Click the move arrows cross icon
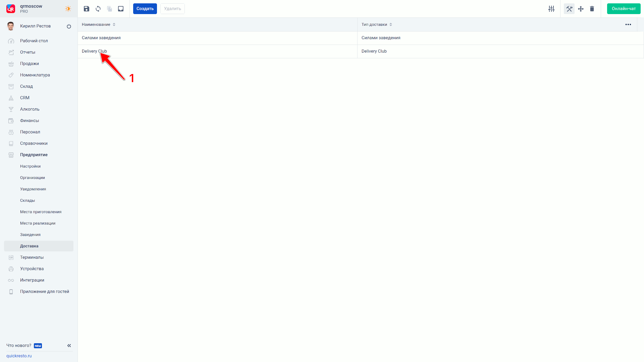This screenshot has width=644, height=362. (581, 9)
